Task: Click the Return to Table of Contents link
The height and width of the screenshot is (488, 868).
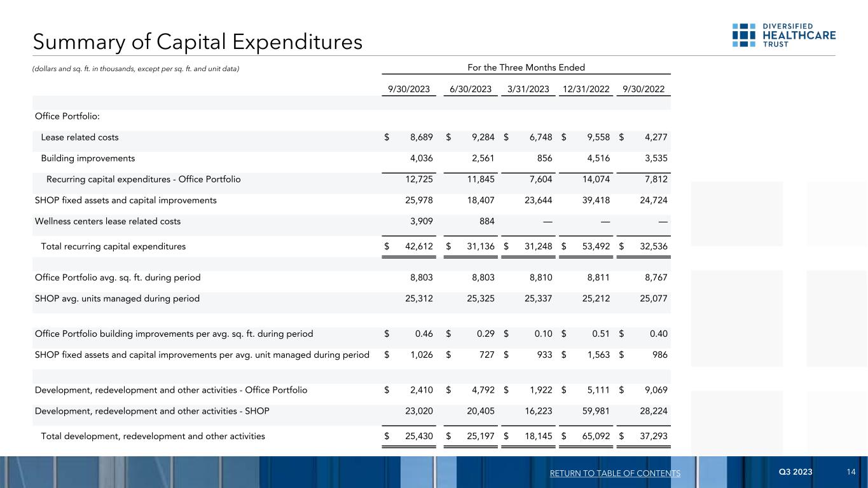Action: coord(617,473)
